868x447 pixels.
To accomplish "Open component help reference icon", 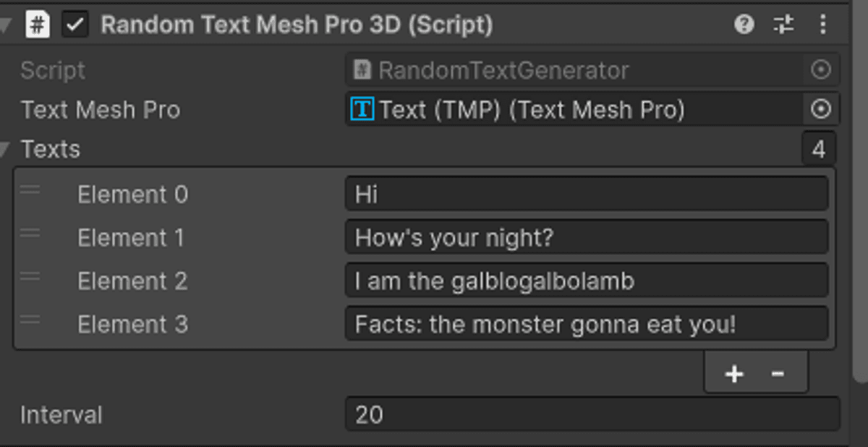I will [744, 25].
